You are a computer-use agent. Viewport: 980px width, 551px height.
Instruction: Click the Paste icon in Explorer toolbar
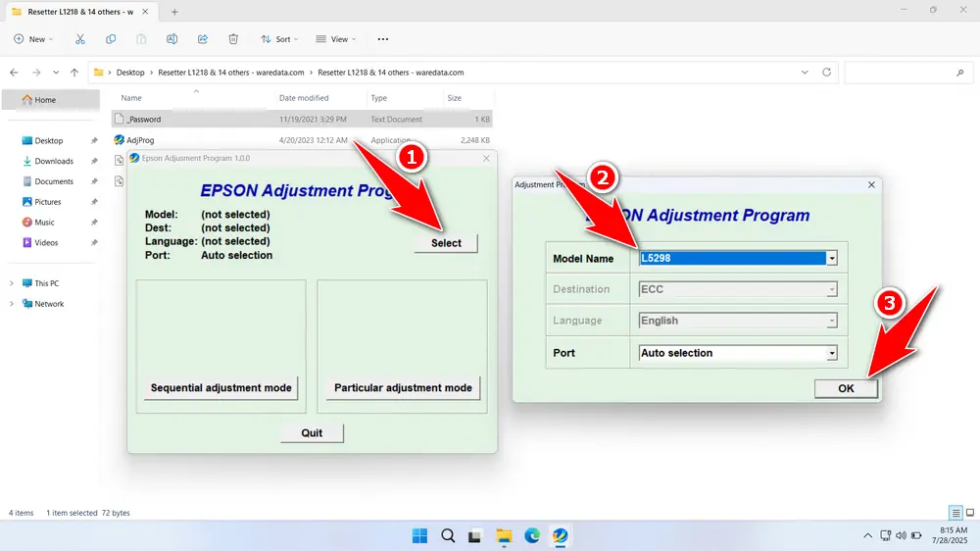[141, 39]
